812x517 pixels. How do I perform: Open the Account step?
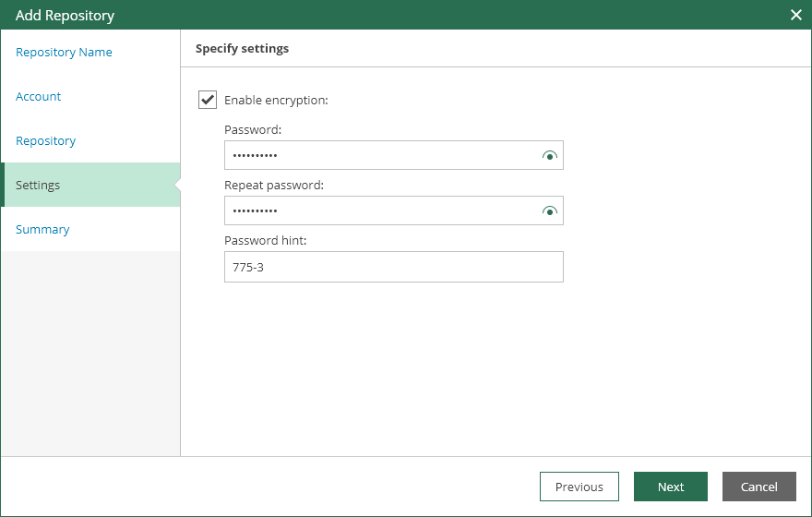(39, 96)
